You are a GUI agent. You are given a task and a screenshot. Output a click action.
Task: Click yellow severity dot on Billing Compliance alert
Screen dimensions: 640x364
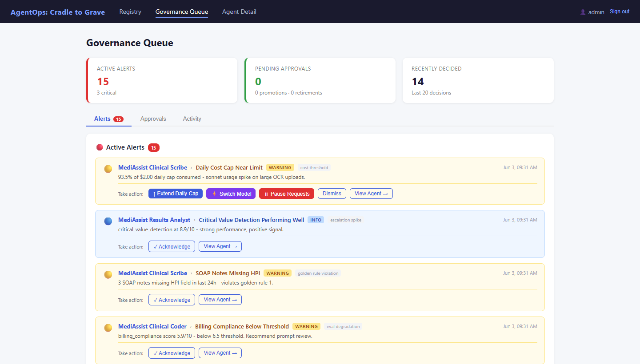pyautogui.click(x=108, y=328)
